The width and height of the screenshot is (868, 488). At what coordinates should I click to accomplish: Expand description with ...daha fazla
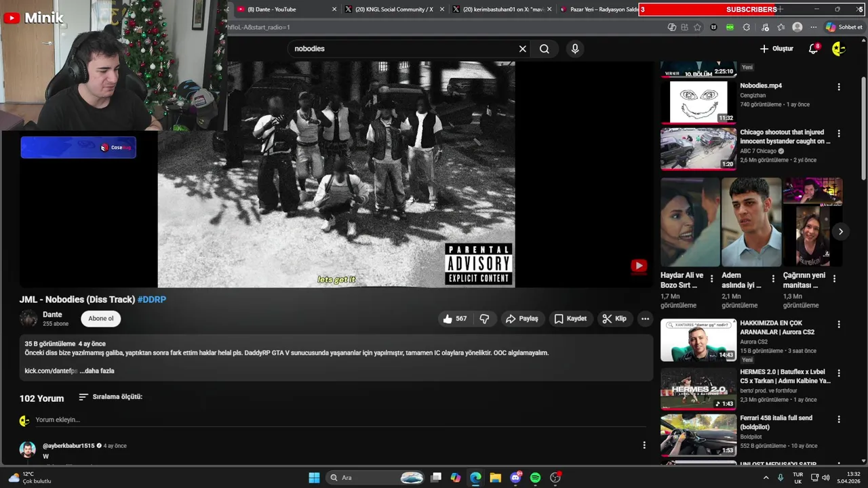pos(97,371)
